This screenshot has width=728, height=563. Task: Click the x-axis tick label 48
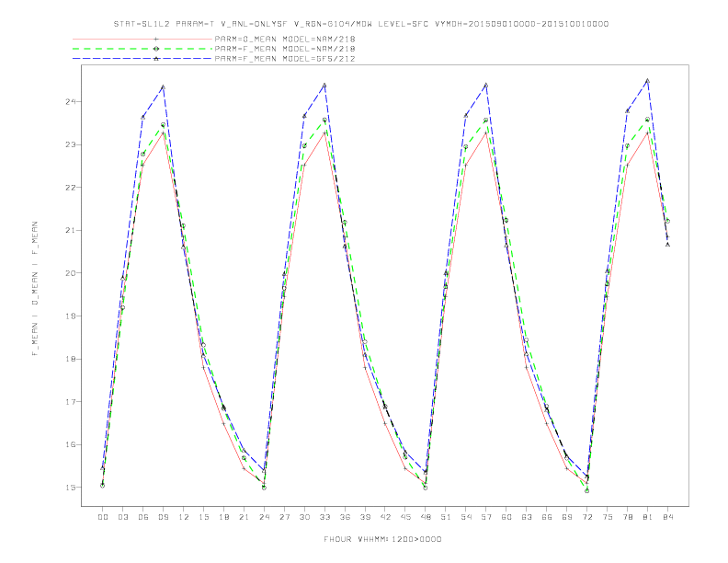(x=426, y=517)
